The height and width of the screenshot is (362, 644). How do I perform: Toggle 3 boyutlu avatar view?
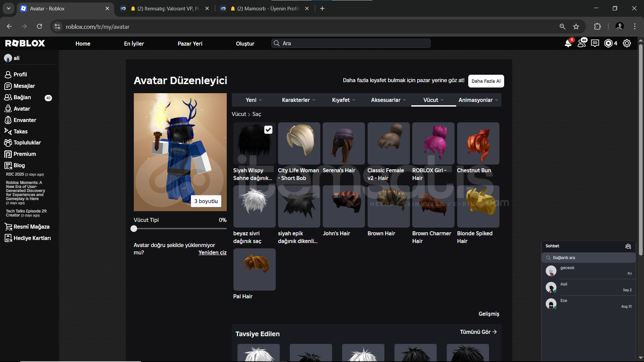[206, 201]
